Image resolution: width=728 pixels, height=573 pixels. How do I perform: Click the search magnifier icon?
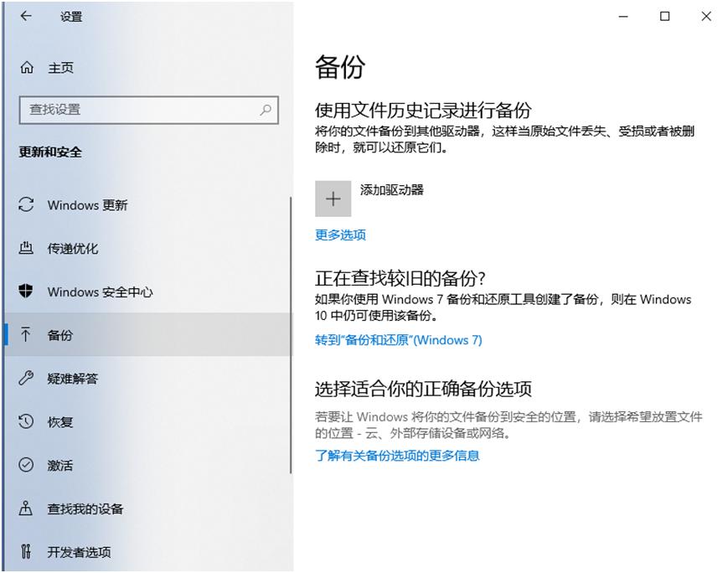tap(266, 110)
